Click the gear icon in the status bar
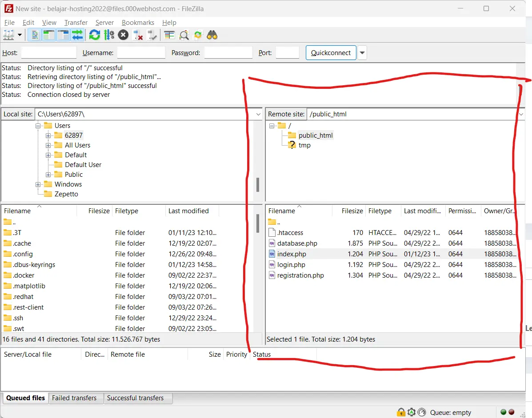 pyautogui.click(x=412, y=412)
